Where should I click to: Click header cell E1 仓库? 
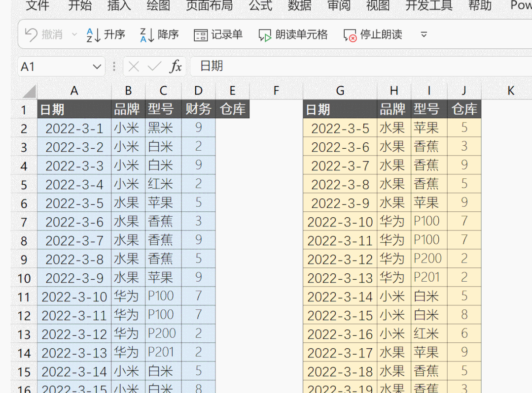click(232, 109)
